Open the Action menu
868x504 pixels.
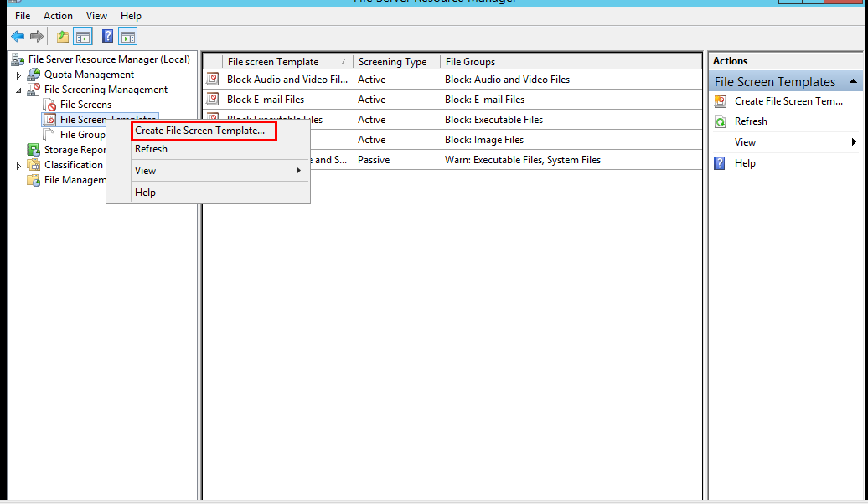pyautogui.click(x=58, y=15)
